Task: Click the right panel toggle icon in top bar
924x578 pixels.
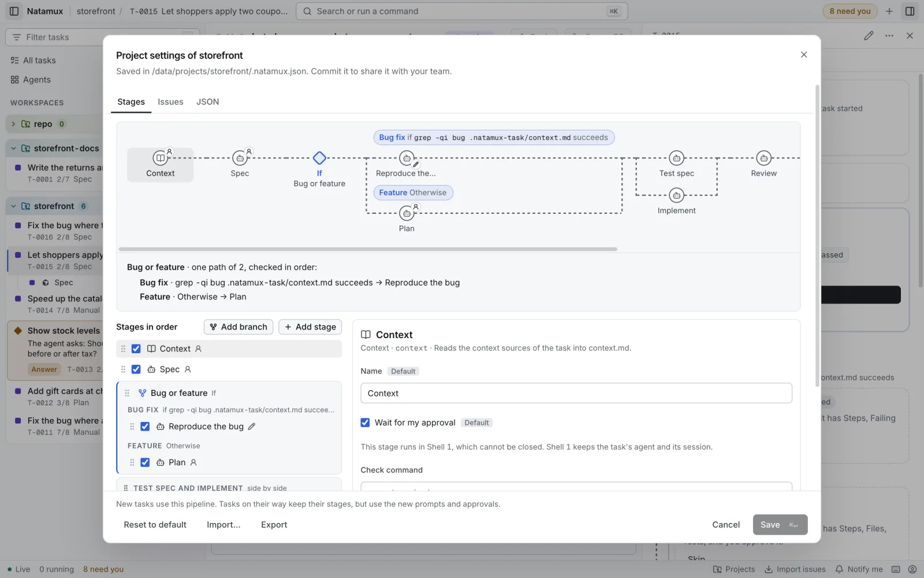Action: [910, 11]
